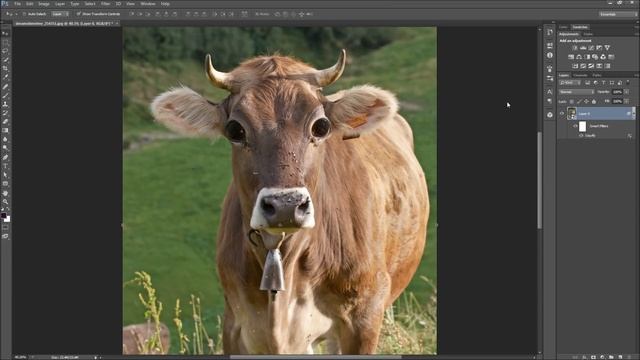Add a Brightness/Contrast adjustment
This screenshot has width=640, height=360.
coord(575,48)
